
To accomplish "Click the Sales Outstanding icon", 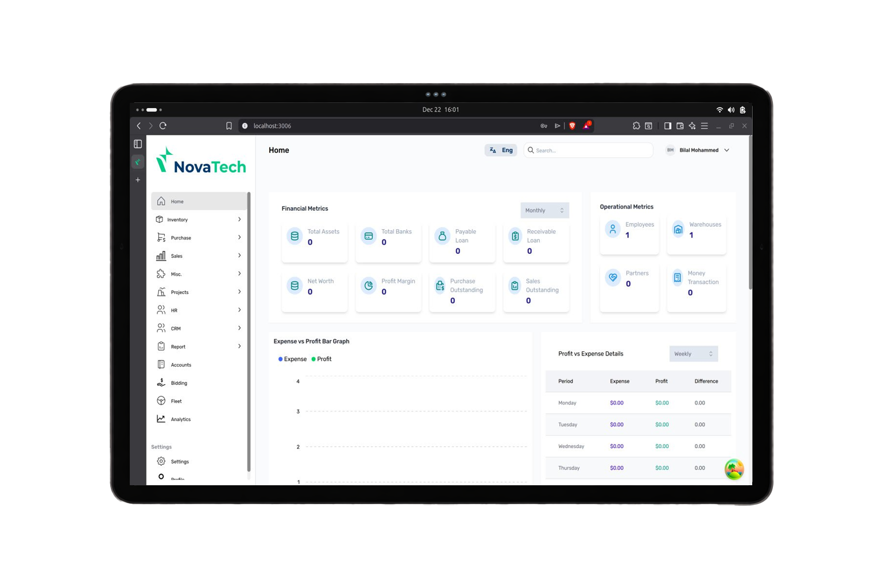I will click(x=515, y=285).
